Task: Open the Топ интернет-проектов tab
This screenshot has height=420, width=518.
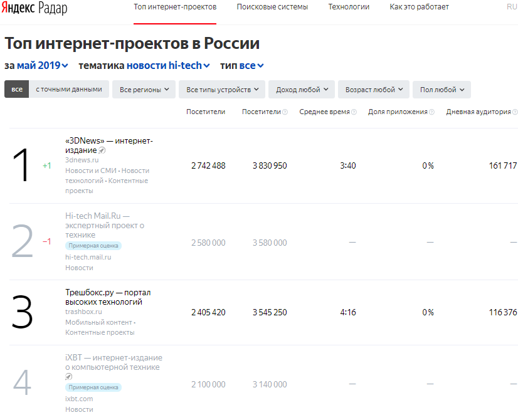Action: [x=175, y=7]
